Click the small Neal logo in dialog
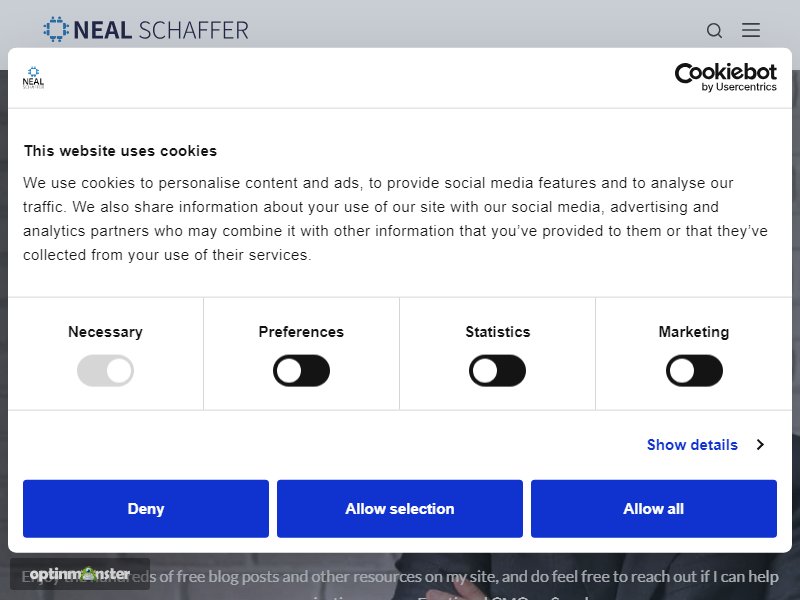This screenshot has height=600, width=800. (x=33, y=78)
